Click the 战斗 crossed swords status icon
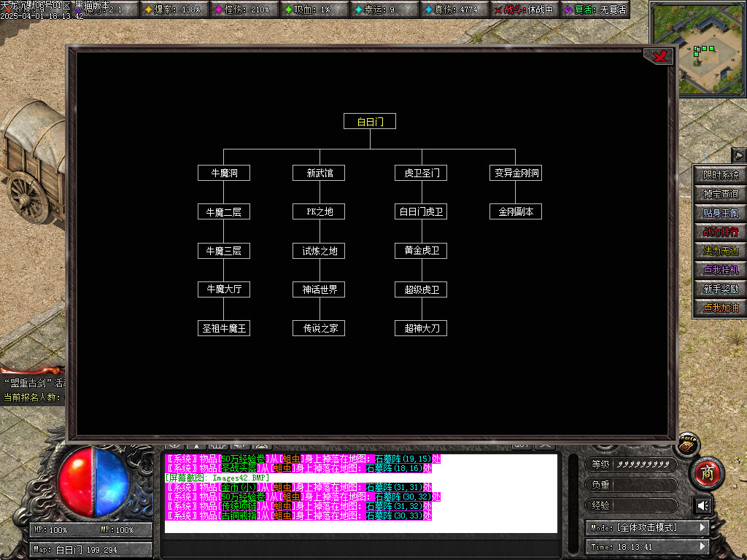This screenshot has width=747, height=560. click(498, 9)
